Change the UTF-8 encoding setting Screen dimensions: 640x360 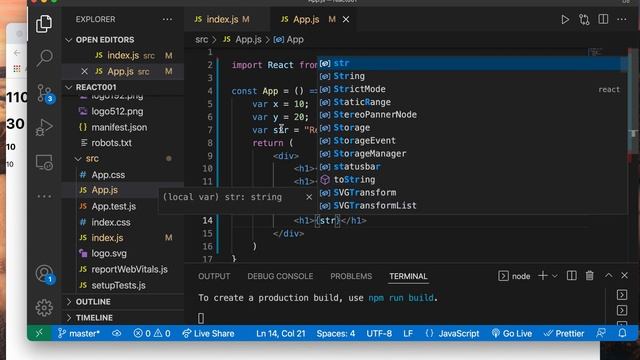[x=379, y=333]
